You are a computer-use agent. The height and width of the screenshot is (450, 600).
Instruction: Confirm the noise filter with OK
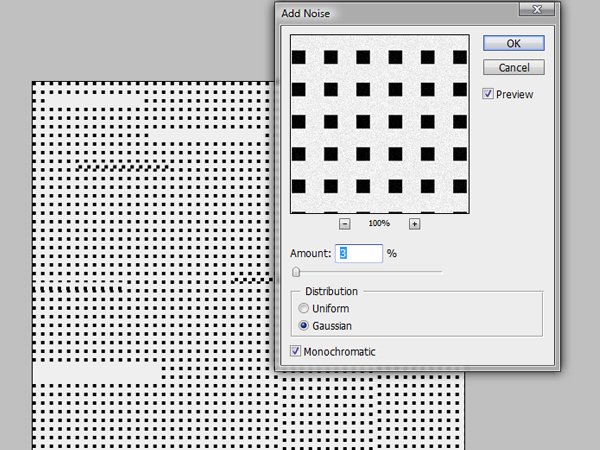click(x=514, y=43)
